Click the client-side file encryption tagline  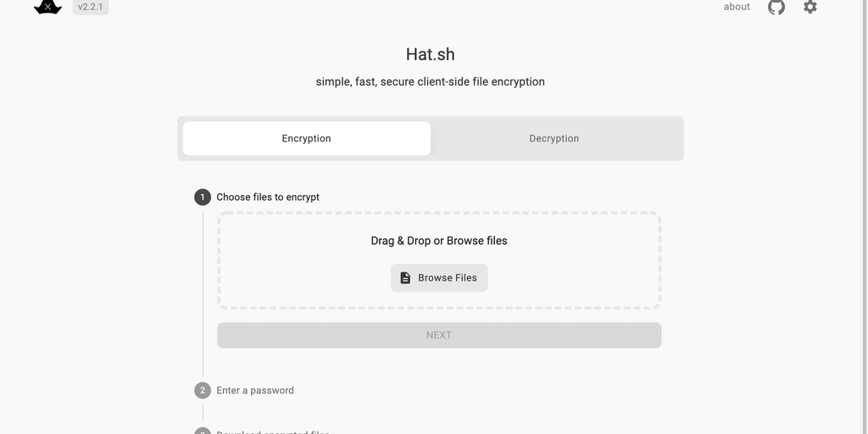[431, 82]
